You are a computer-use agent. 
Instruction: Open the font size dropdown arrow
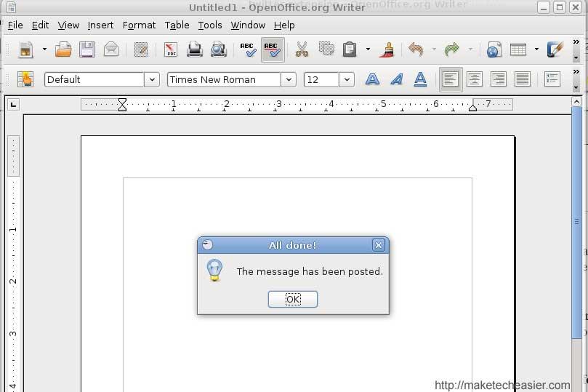347,79
